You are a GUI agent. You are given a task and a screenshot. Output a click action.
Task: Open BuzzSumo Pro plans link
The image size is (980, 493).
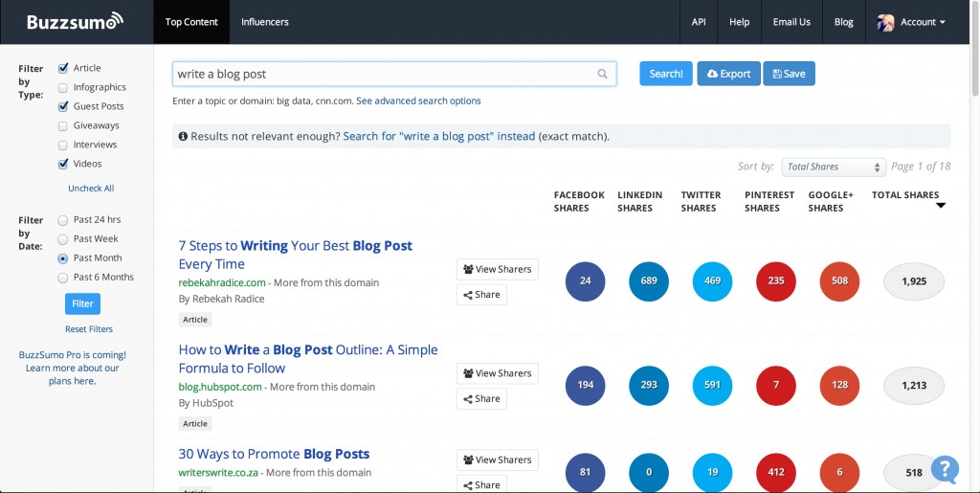[x=73, y=368]
